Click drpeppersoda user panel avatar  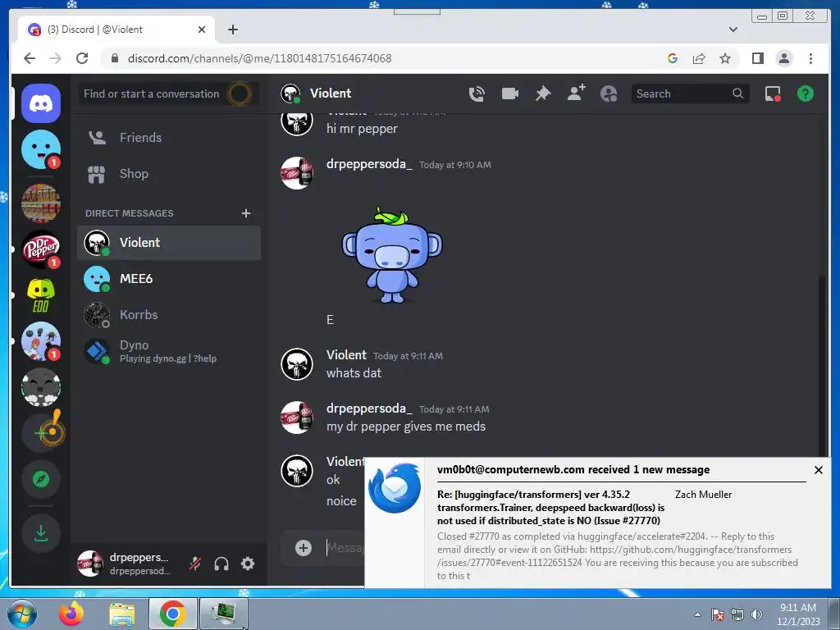(x=90, y=563)
